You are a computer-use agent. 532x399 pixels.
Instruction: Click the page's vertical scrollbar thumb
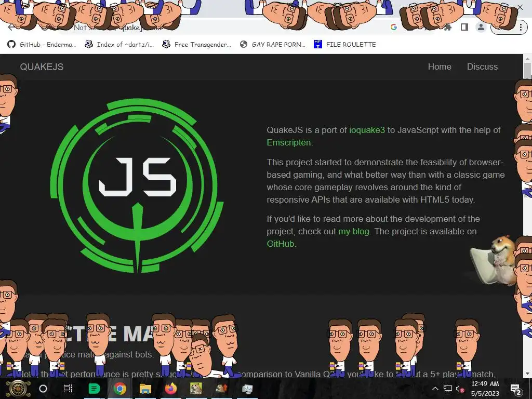pyautogui.click(x=527, y=71)
